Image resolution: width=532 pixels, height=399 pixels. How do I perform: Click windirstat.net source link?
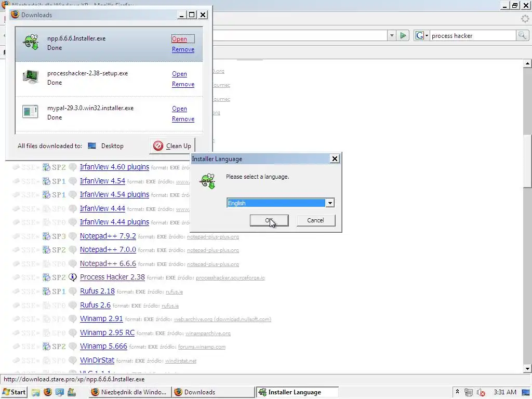click(x=181, y=361)
